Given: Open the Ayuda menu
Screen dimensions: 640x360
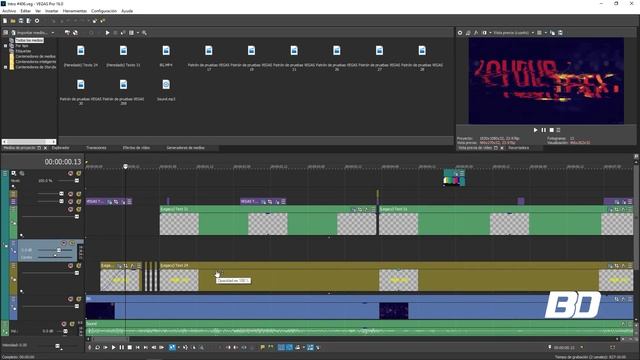Looking at the screenshot, I should pyautogui.click(x=127, y=11).
